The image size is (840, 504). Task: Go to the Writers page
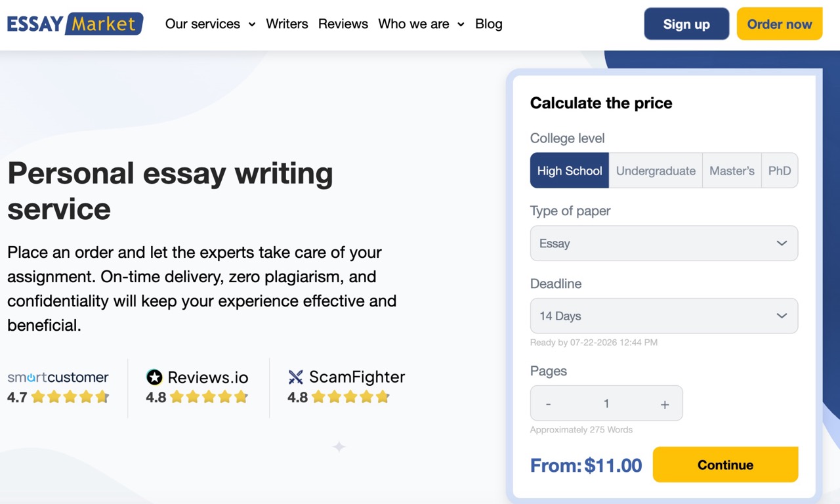(287, 24)
